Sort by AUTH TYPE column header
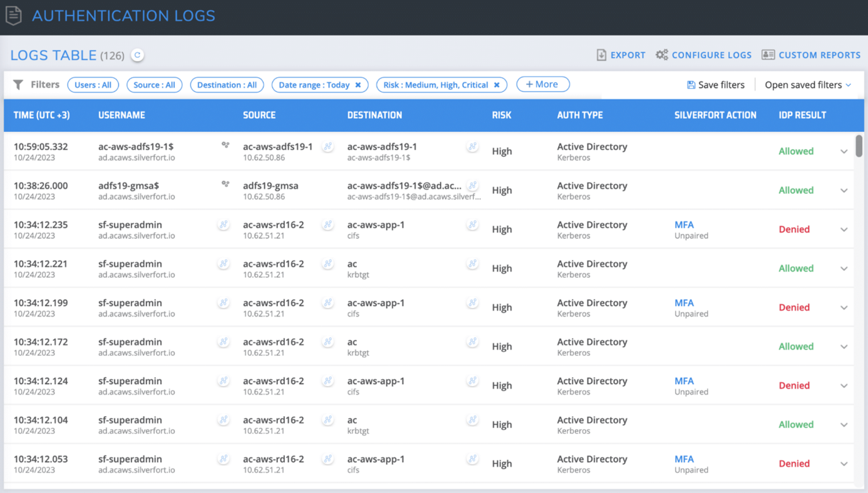Viewport: 868px width, 493px height. (x=580, y=115)
